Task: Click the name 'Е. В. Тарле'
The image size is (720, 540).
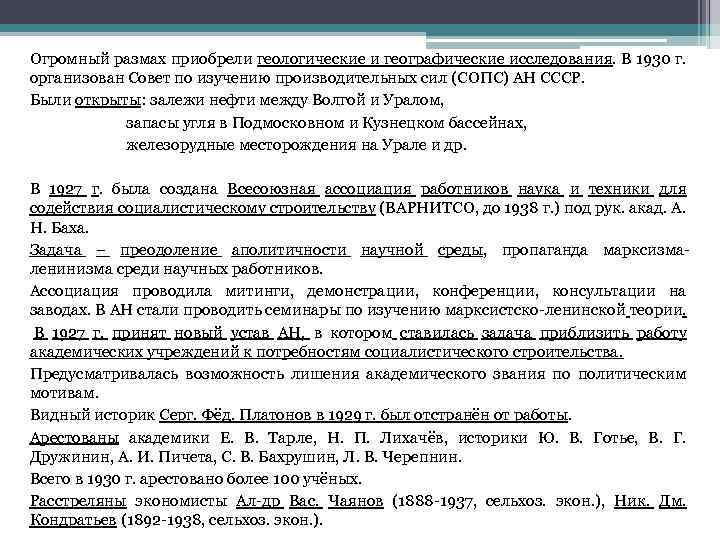Action: (268, 438)
